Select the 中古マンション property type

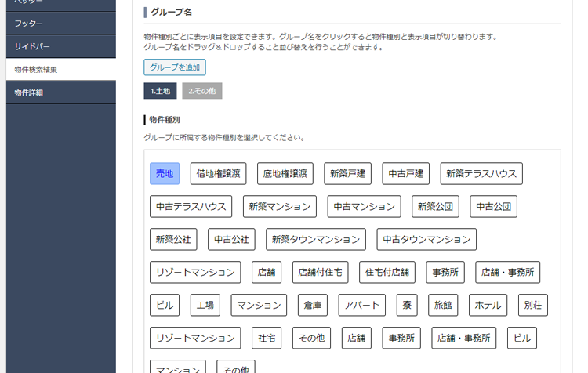(x=364, y=206)
